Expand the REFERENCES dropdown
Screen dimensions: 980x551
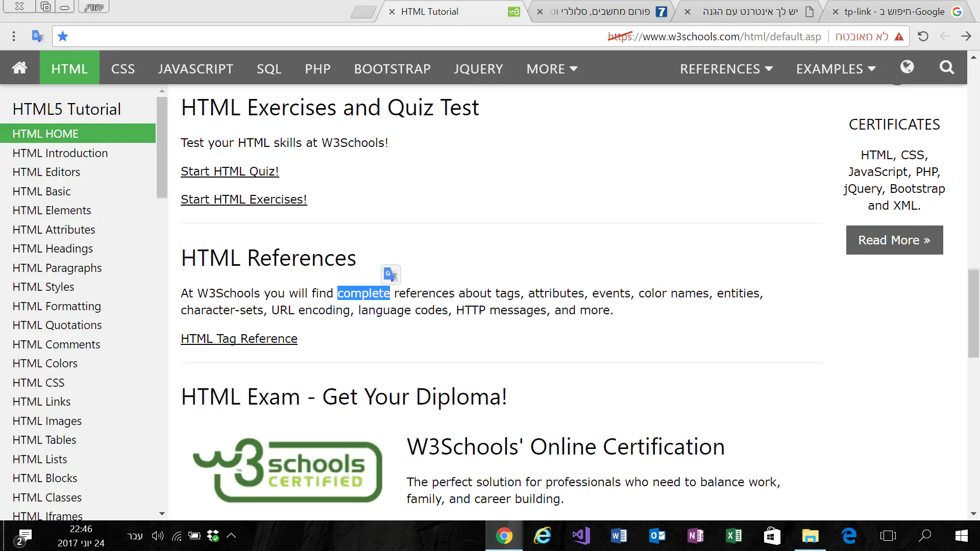point(726,68)
